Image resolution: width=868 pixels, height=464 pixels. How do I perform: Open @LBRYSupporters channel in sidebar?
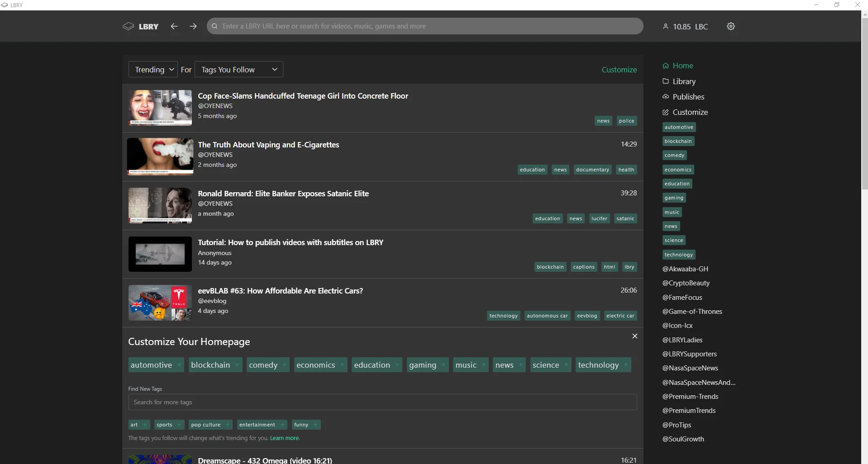[x=690, y=354]
